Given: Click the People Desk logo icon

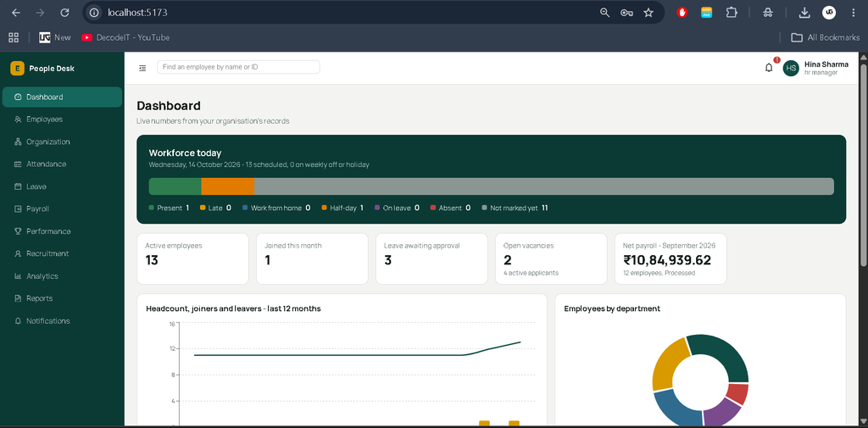Looking at the screenshot, I should [17, 68].
